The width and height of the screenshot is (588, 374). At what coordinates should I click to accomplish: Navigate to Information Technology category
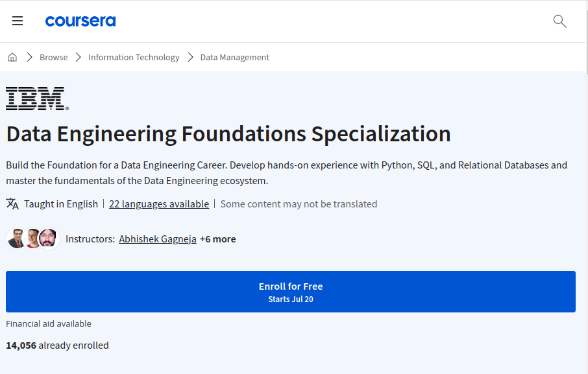tap(134, 57)
